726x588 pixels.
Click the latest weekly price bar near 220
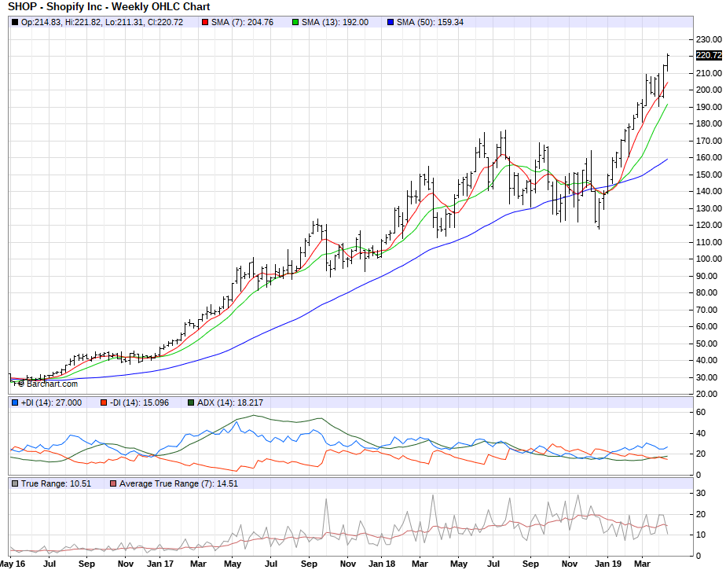click(x=668, y=63)
